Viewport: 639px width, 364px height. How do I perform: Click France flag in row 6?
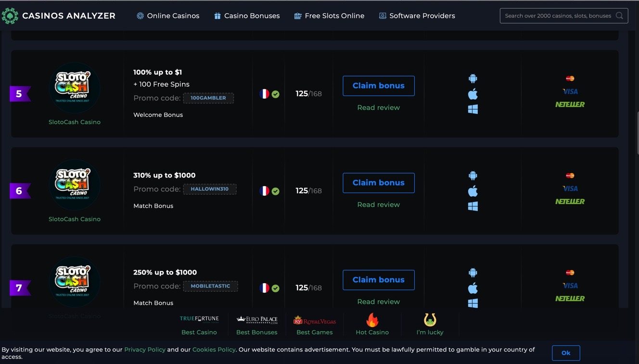(264, 191)
